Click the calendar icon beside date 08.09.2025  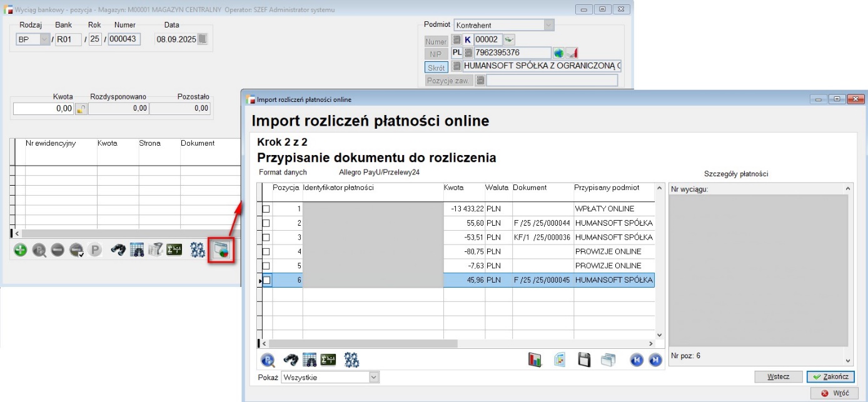(203, 39)
